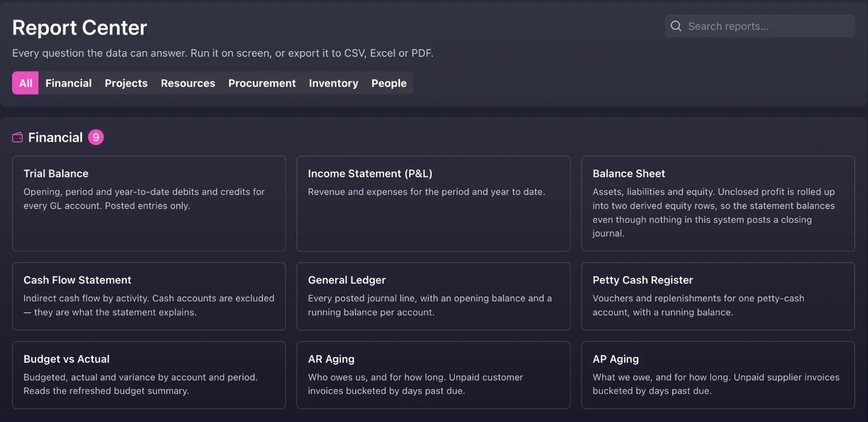Switch to the Financial tab
This screenshot has width=868, height=422.
[x=69, y=83]
